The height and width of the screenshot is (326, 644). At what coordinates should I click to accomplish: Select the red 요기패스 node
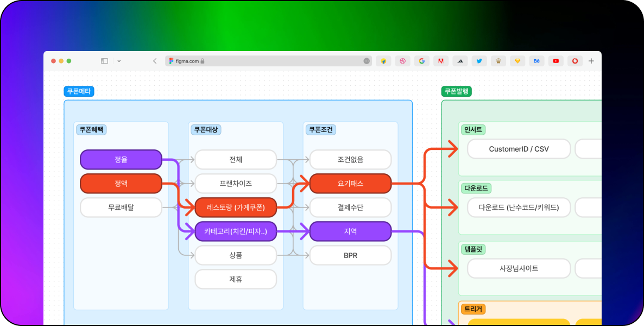[350, 184]
